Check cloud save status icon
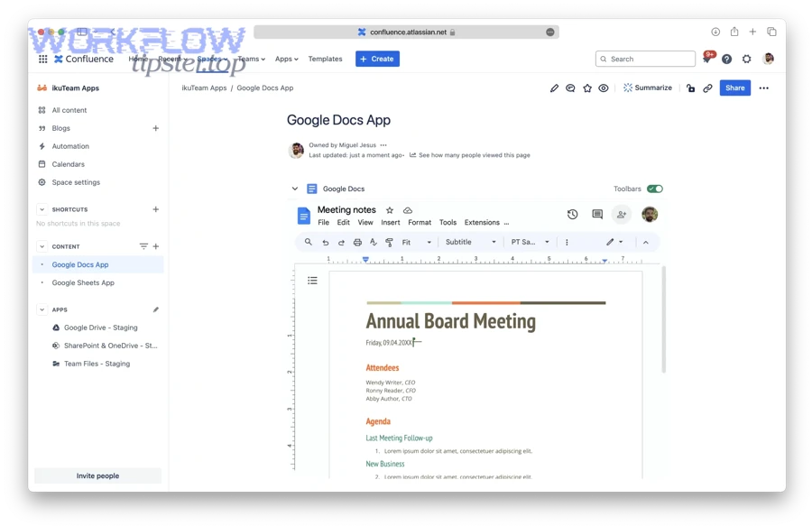 click(408, 210)
